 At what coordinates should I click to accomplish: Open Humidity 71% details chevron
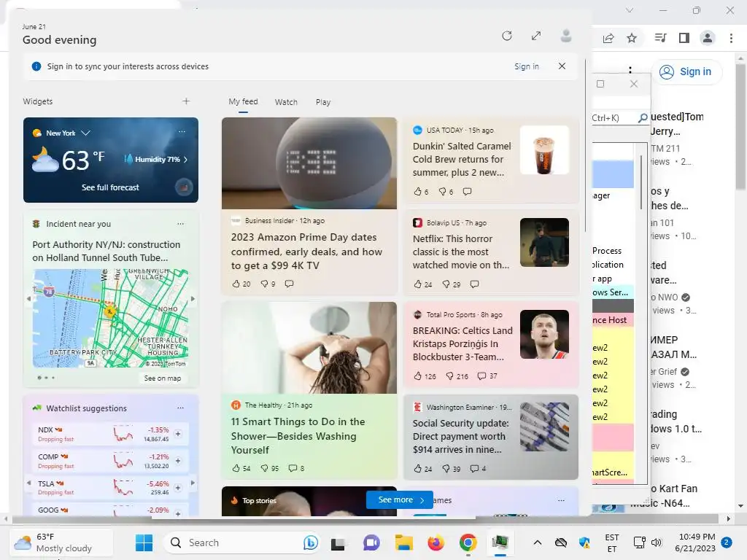point(185,160)
